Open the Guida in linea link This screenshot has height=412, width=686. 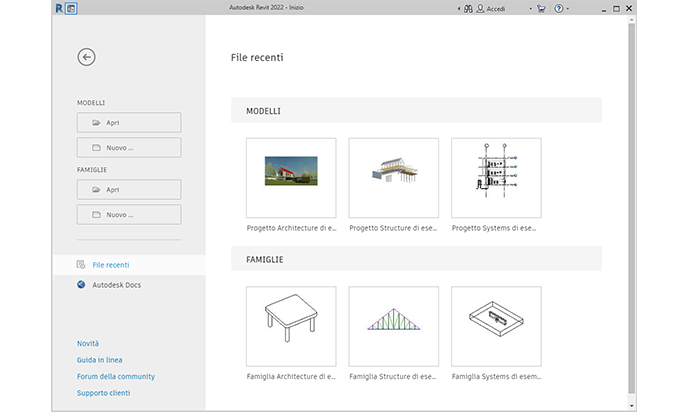[100, 360]
